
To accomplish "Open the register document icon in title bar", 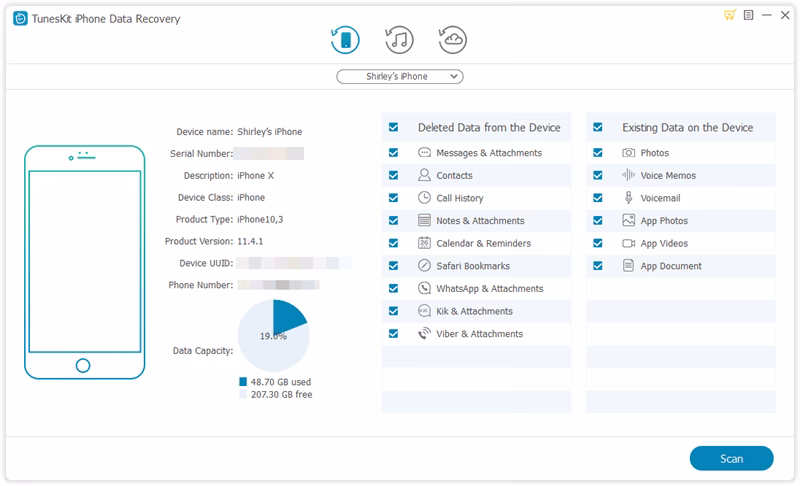I will click(x=747, y=17).
